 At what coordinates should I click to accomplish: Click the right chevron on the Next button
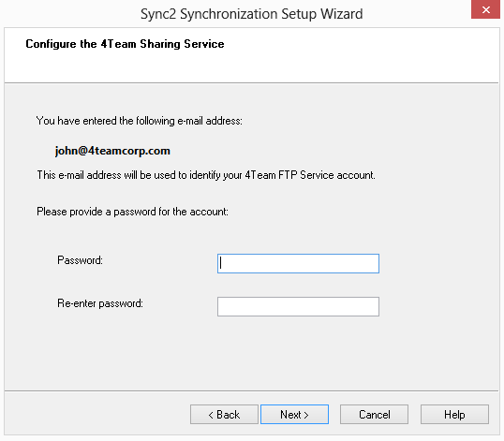pos(306,415)
